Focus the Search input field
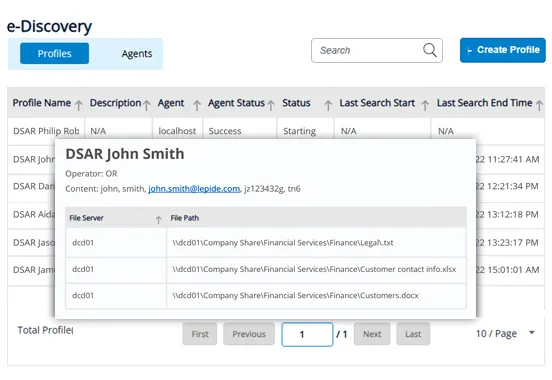Screen dimensions: 552x380 click(377, 50)
